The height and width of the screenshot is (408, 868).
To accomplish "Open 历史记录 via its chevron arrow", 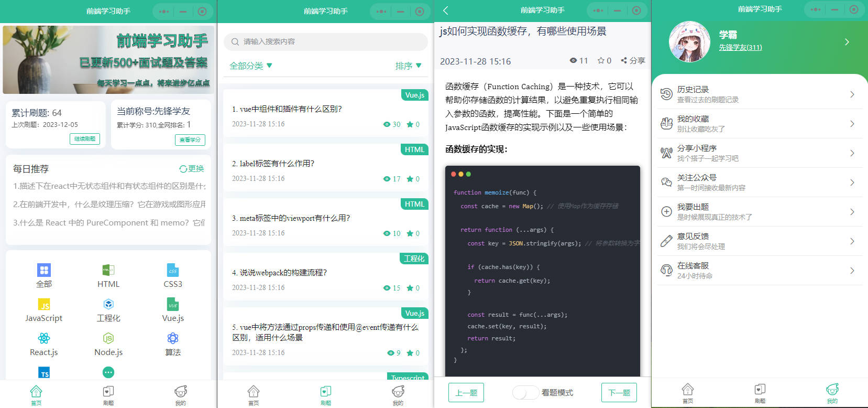I will point(852,94).
